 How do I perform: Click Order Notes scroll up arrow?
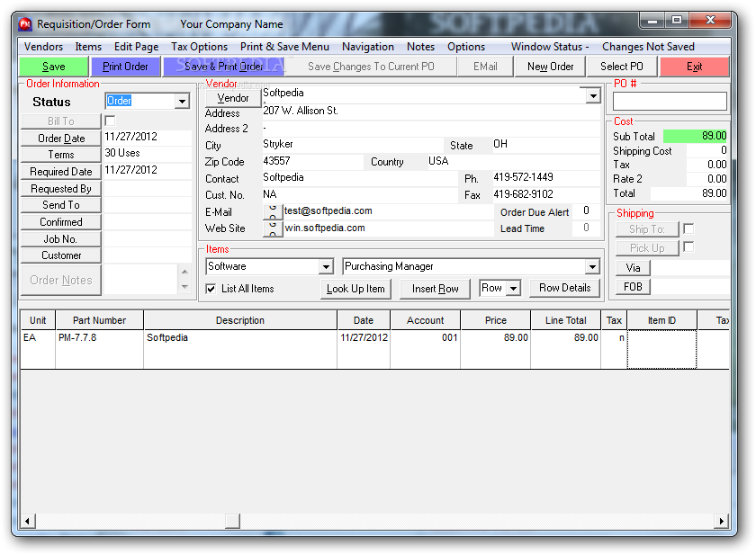click(x=184, y=272)
